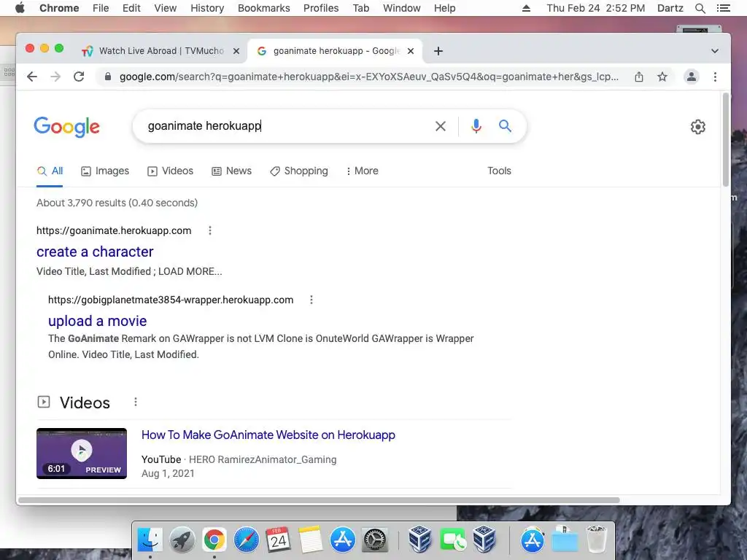Open a new tab with plus button
Image resolution: width=747 pixels, height=560 pixels.
[438, 51]
